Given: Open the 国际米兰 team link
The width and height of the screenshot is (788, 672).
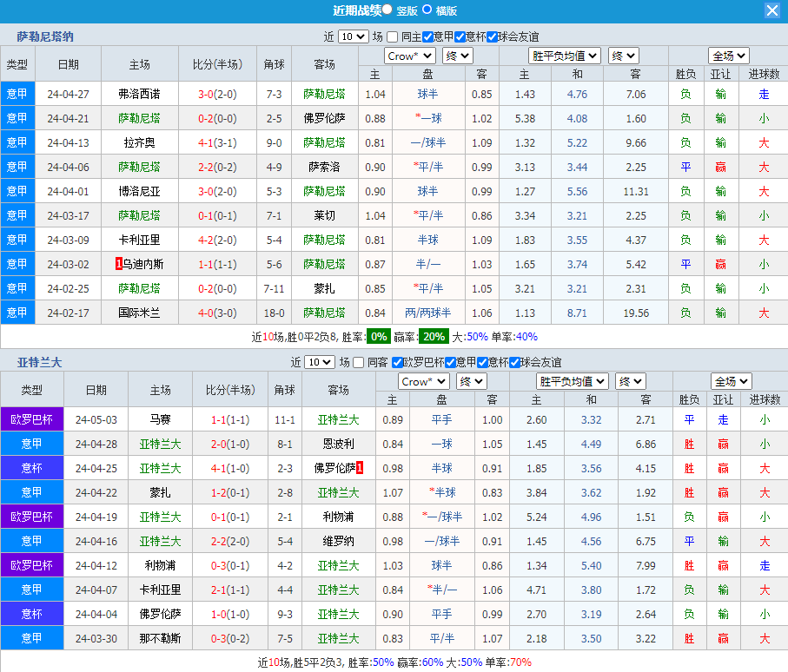Looking at the screenshot, I should pyautogui.click(x=139, y=313).
